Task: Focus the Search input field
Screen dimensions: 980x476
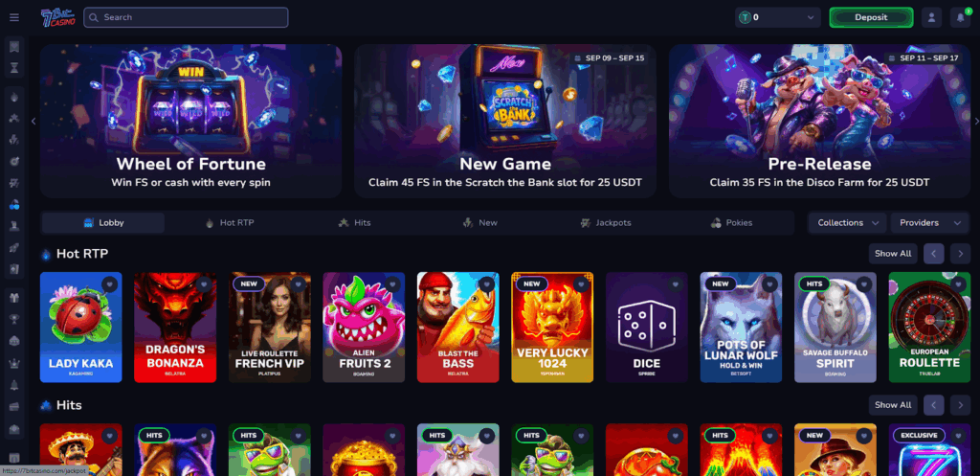Action: 186,17
